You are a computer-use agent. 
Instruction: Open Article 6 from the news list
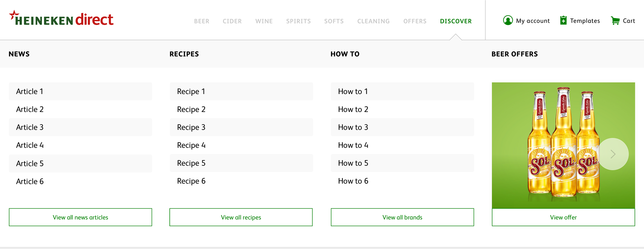tap(30, 181)
